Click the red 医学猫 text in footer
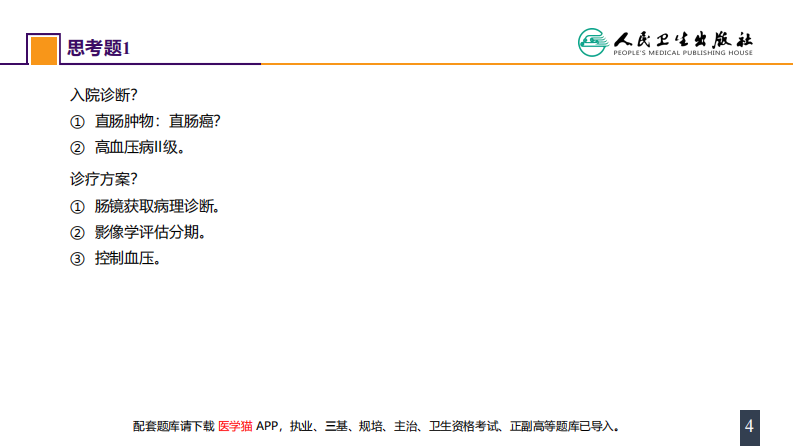The image size is (793, 446). pos(235,426)
